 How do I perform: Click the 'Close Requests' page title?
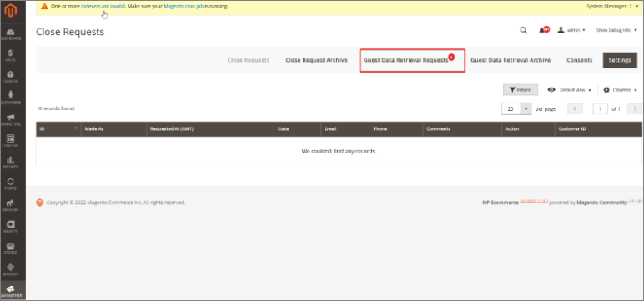70,32
